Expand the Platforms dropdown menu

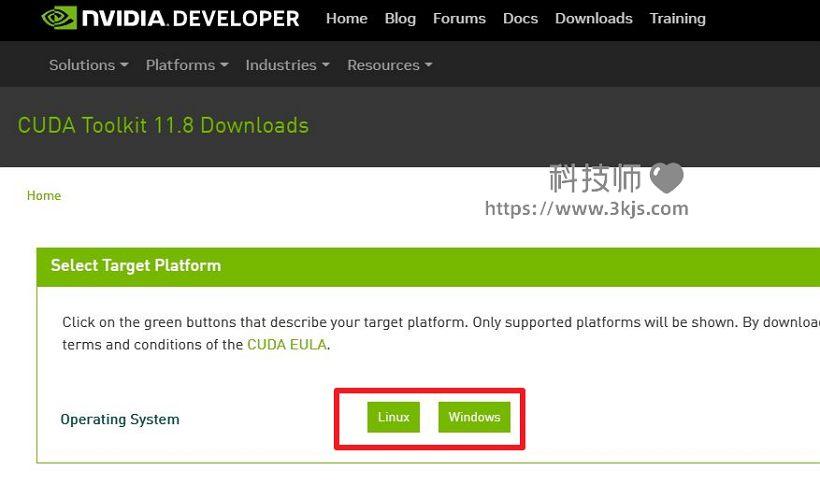187,65
